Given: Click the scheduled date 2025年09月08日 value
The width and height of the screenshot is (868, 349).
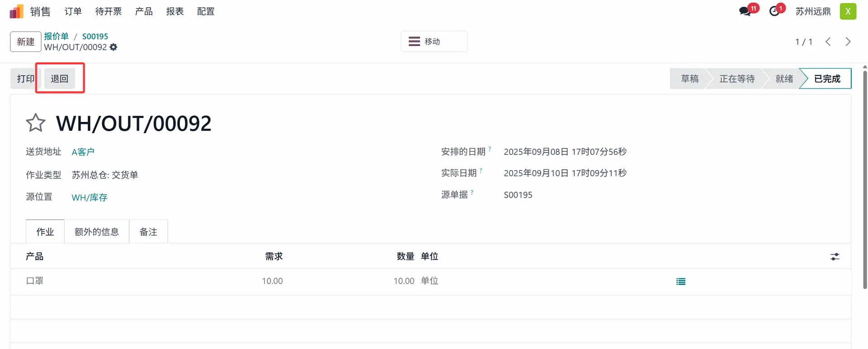Looking at the screenshot, I should pos(565,152).
